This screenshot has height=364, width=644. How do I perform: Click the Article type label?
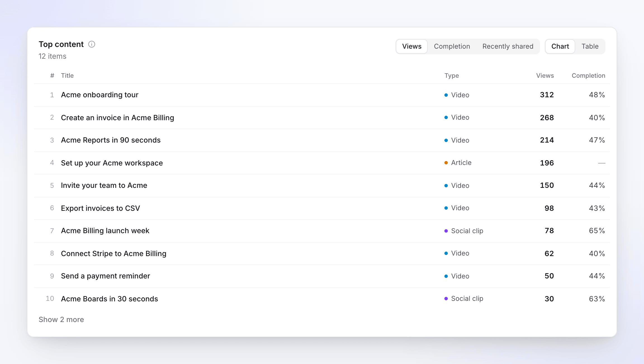tap(458, 163)
